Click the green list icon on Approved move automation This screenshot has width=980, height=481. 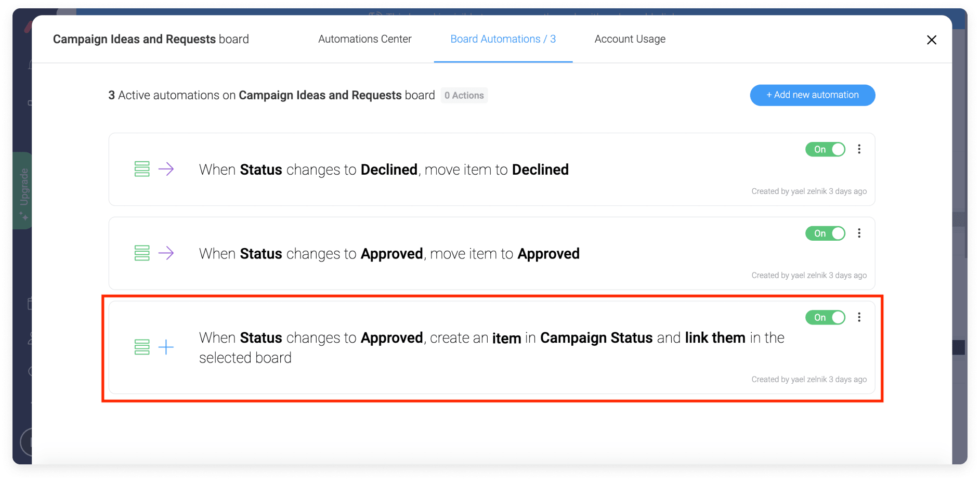point(142,253)
